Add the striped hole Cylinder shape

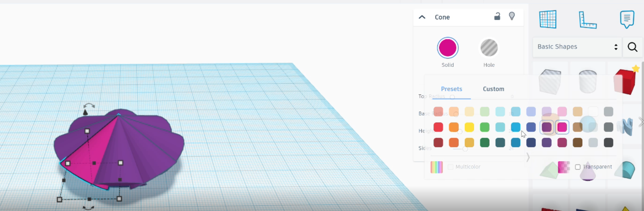click(588, 81)
